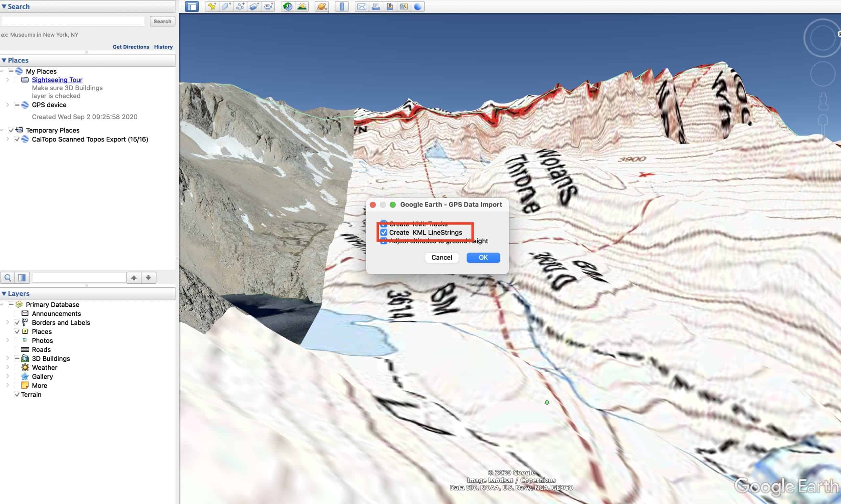Check the Sightseeing Tour checkbox
The width and height of the screenshot is (841, 504).
[17, 80]
